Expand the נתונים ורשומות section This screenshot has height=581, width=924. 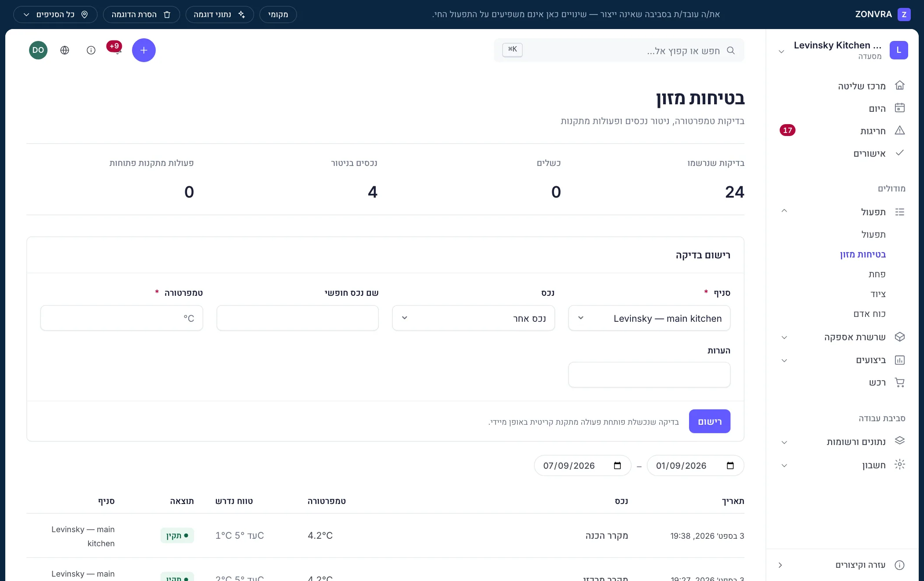784,442
